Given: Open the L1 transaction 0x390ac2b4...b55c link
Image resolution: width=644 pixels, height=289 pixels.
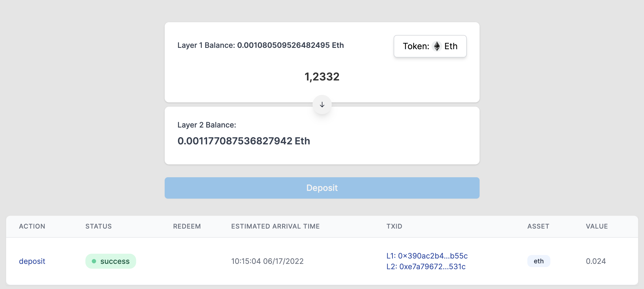Looking at the screenshot, I should point(427,256).
